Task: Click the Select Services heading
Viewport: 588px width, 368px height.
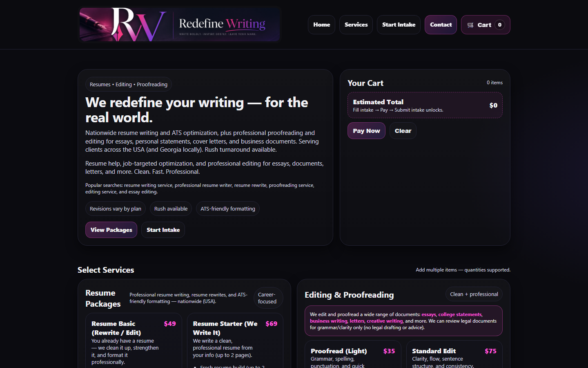Action: click(106, 270)
